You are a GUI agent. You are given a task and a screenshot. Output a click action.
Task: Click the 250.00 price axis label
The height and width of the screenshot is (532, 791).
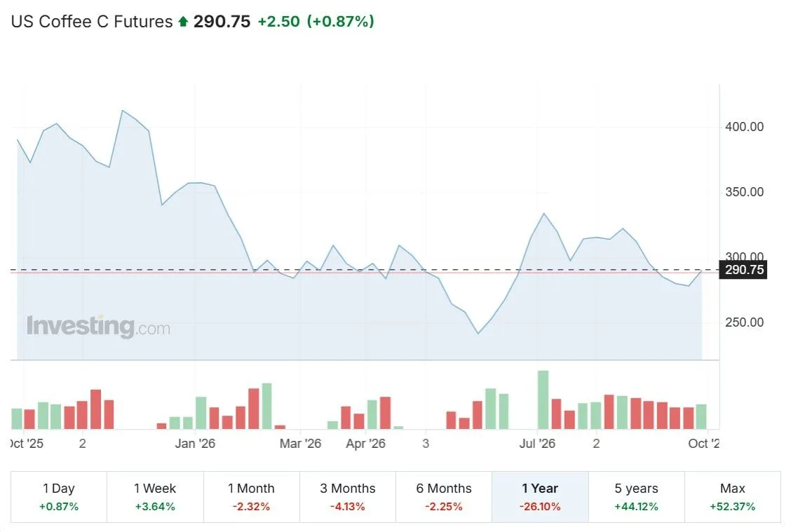(744, 322)
